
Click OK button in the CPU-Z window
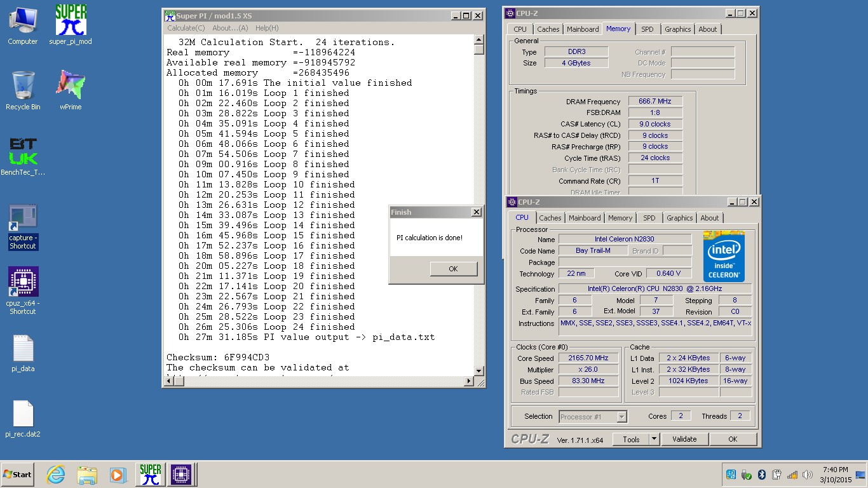click(x=733, y=439)
